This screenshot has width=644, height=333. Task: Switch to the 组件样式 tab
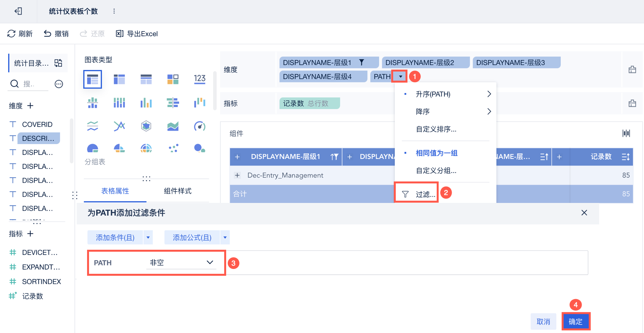point(177,191)
